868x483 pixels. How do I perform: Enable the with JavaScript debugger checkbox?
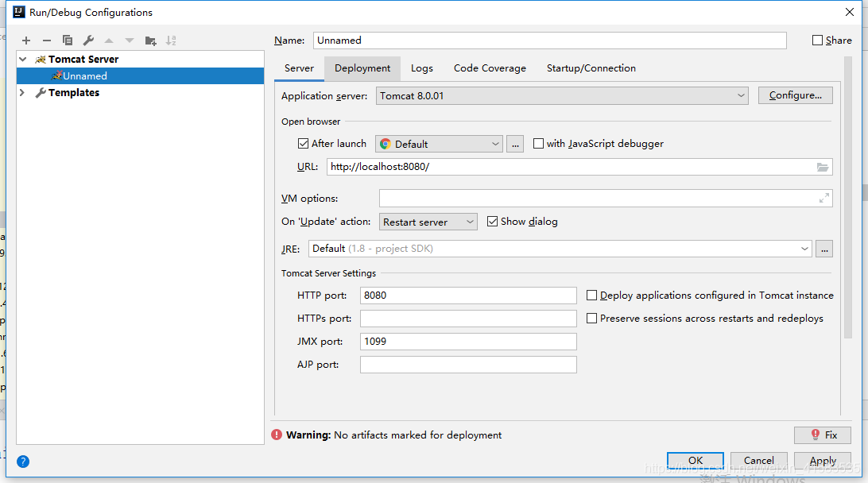(x=539, y=144)
